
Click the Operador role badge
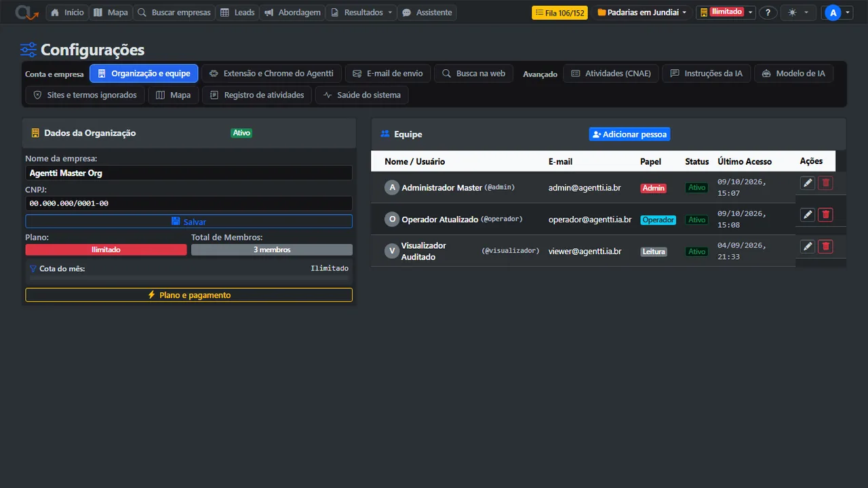pos(658,220)
